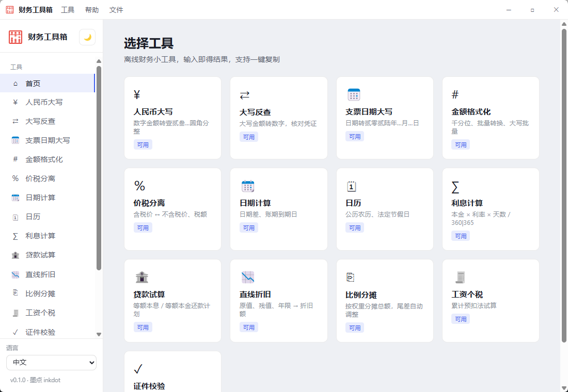This screenshot has width=568, height=392.
Task: Click the calendar icon beside sidebar 日期计算
Action: pos(15,198)
